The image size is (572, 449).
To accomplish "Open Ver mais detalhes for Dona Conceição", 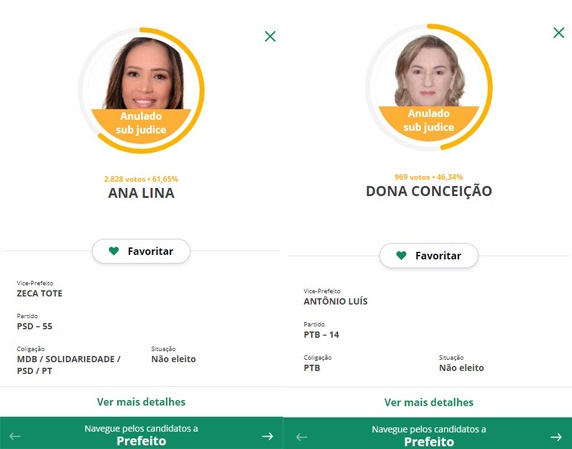I will (429, 402).
